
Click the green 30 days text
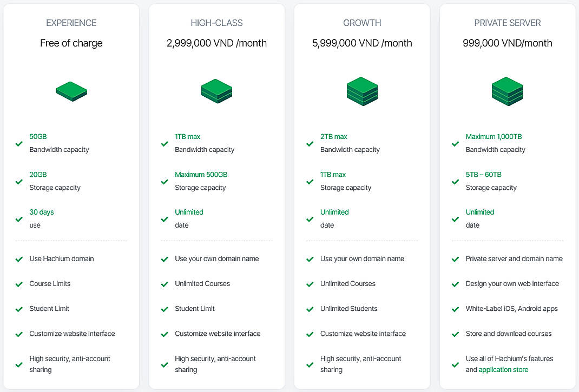42,212
